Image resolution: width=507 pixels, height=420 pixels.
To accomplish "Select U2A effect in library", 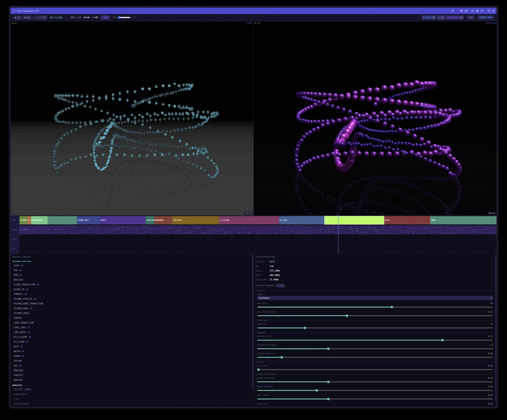I will pyautogui.click(x=16, y=270).
